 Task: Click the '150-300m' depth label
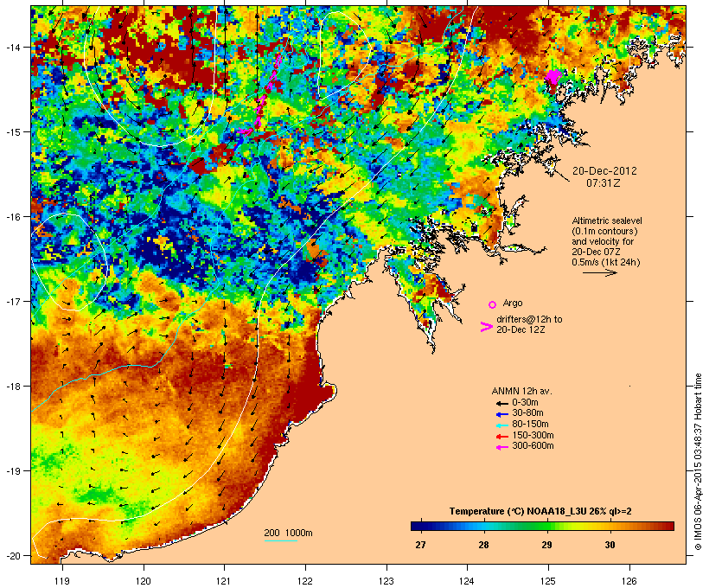tap(533, 435)
